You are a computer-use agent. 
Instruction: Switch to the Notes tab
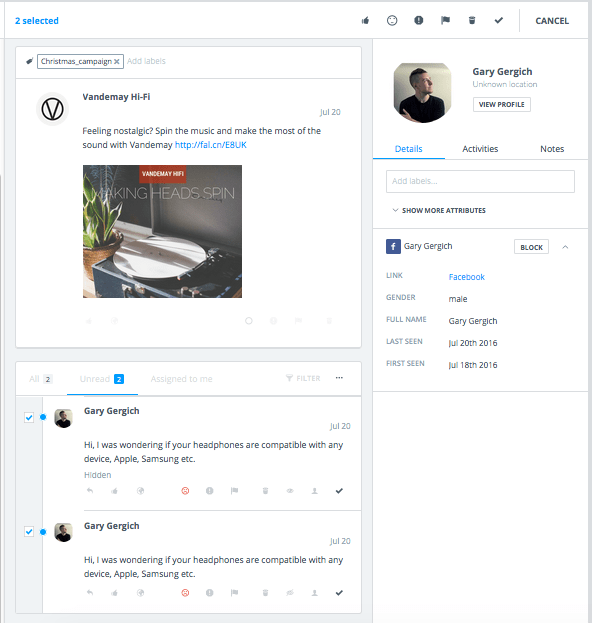[552, 149]
